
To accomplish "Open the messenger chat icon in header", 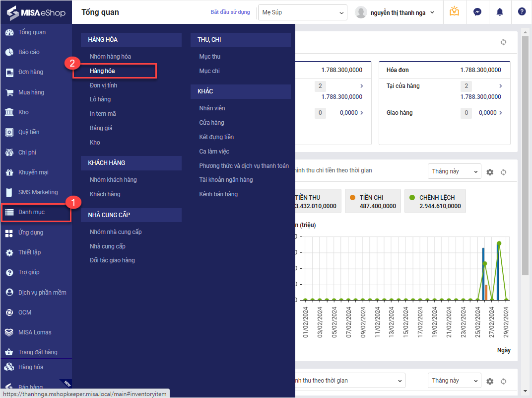I will click(477, 12).
